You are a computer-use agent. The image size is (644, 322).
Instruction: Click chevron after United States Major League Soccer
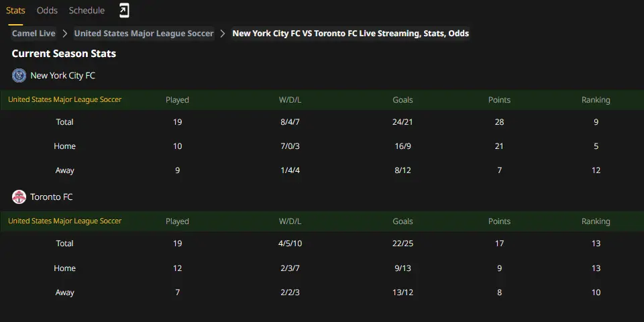223,34
